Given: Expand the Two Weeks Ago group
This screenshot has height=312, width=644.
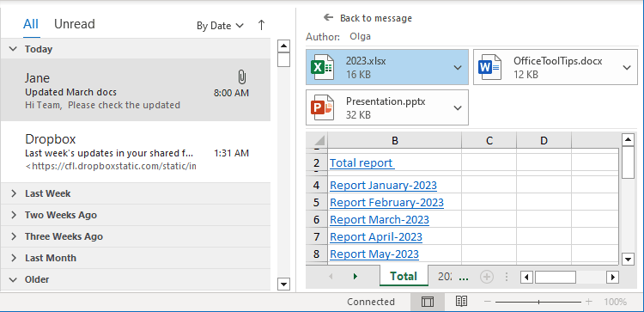Looking at the screenshot, I should [x=13, y=215].
